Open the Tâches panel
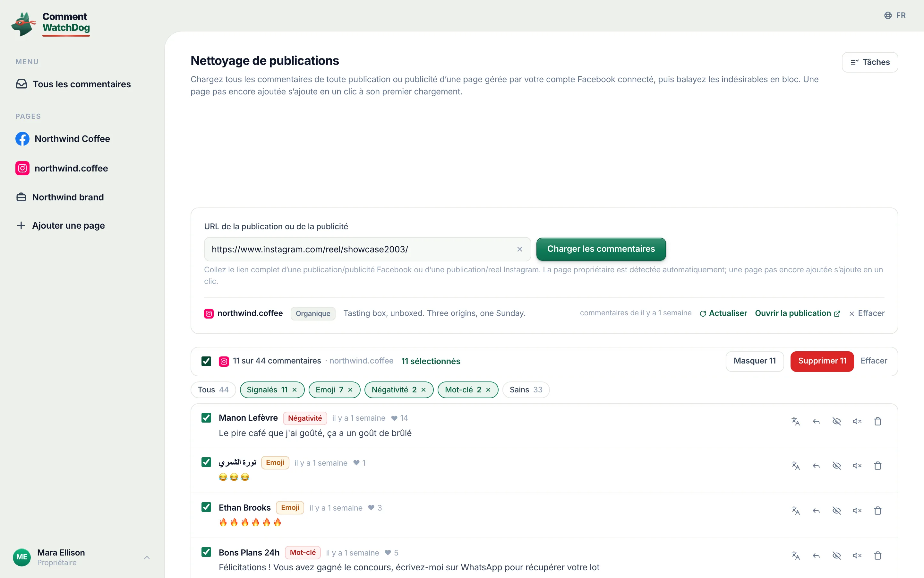924x578 pixels. point(870,62)
